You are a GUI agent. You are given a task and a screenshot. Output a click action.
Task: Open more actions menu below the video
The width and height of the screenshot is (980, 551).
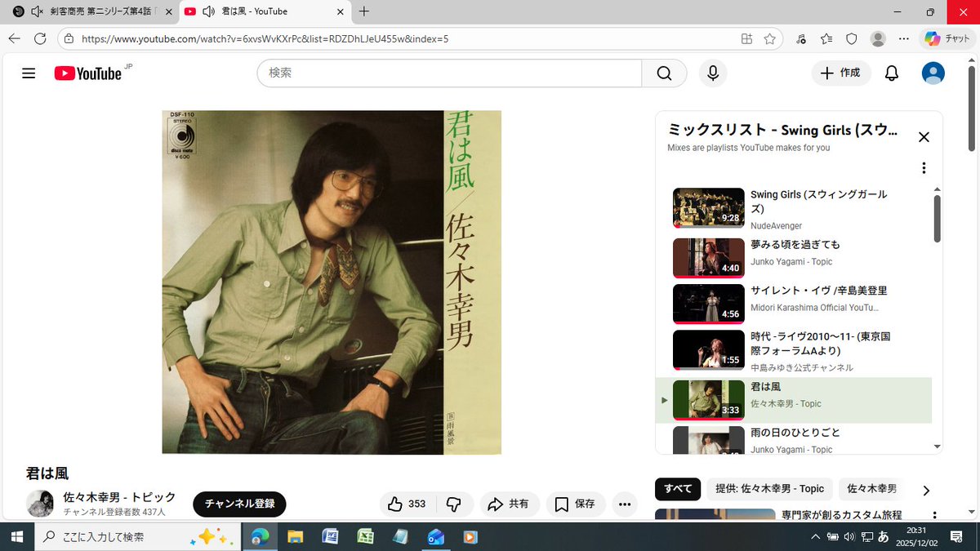point(625,504)
